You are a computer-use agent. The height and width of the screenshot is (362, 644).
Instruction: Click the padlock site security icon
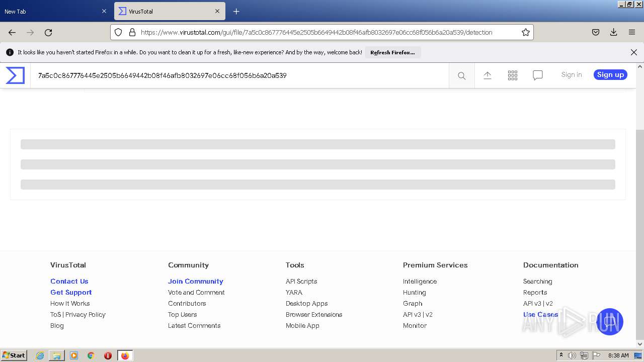tap(132, 32)
